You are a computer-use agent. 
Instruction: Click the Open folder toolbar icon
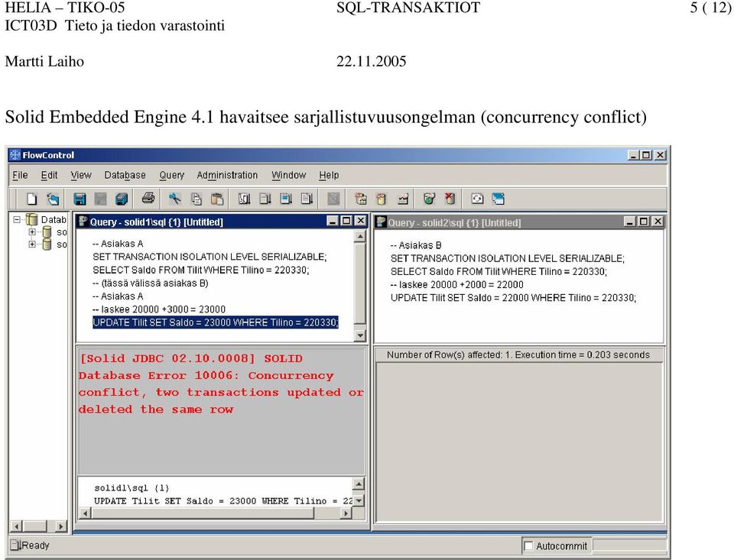pyautogui.click(x=53, y=199)
